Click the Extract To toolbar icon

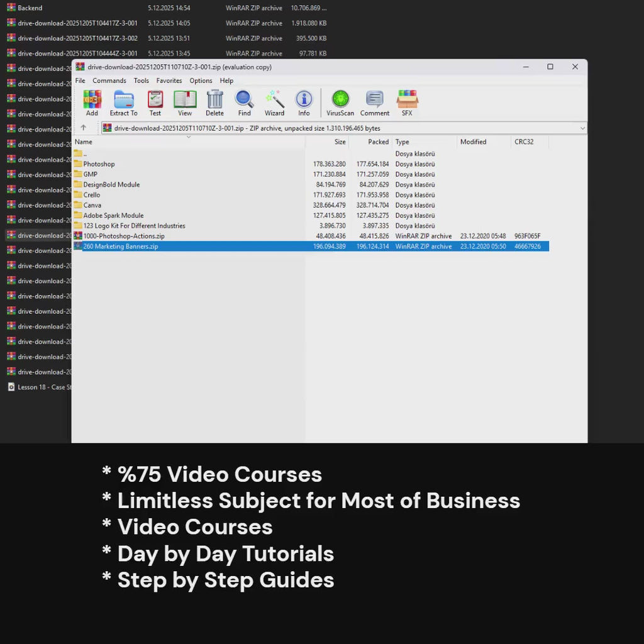[124, 103]
